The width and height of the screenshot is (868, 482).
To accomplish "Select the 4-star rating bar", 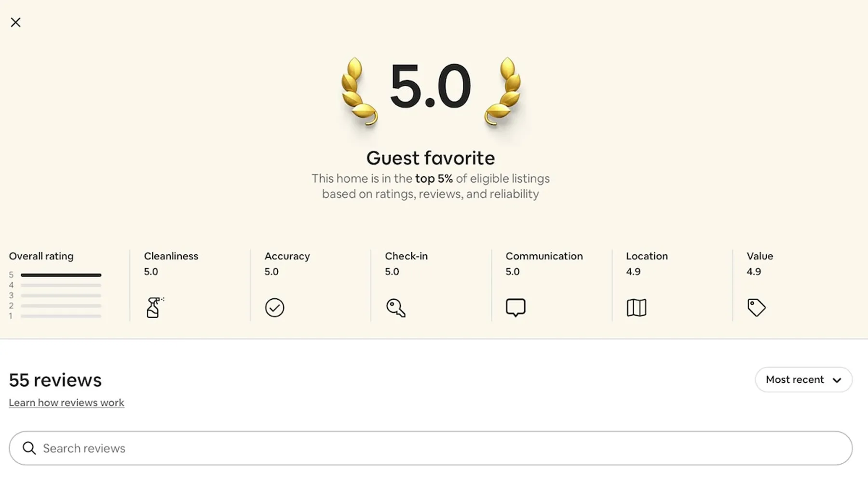I will tap(61, 285).
